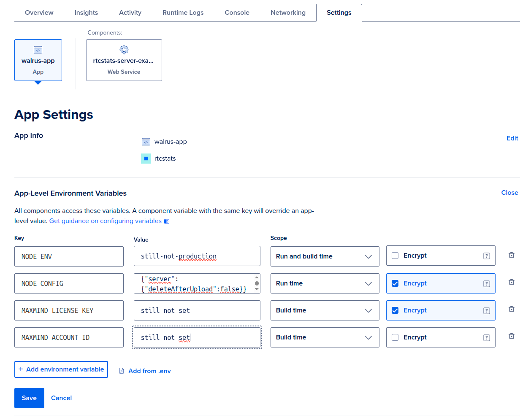
Task: Delete the MAXMIND_LICENSE_KEY variable row
Action: [512, 309]
